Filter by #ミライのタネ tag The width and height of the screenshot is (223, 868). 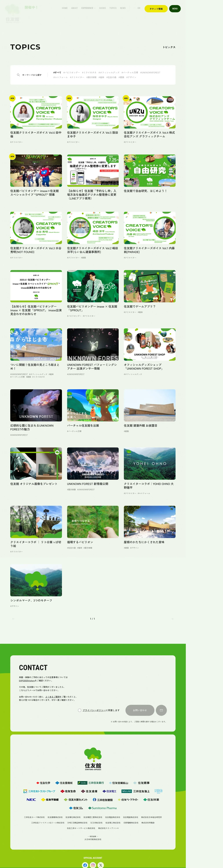[89, 72]
